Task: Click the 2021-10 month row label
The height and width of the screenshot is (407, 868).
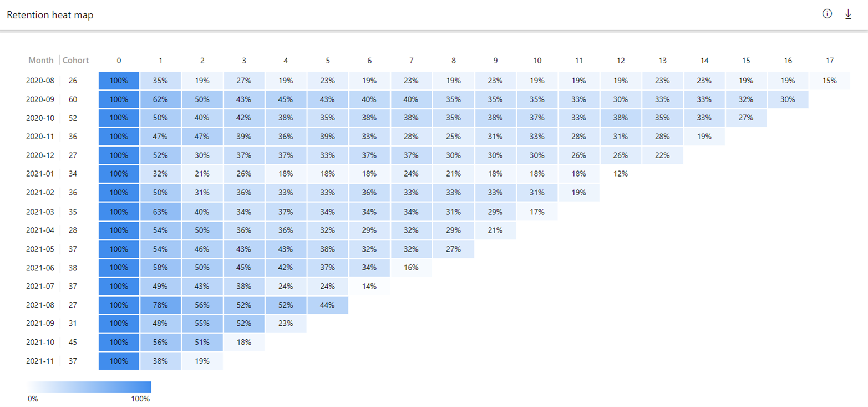Action: click(40, 342)
